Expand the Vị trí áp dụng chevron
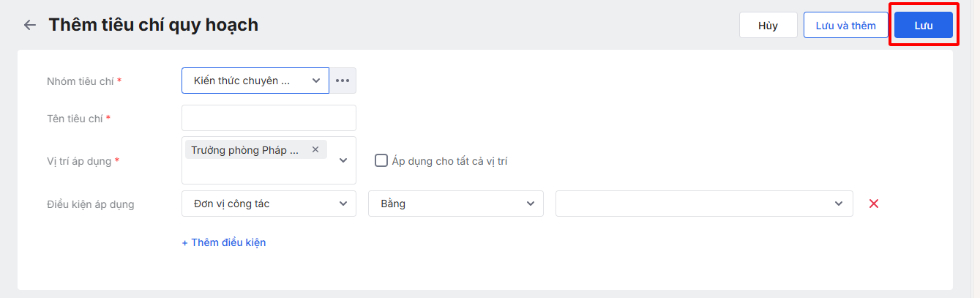 [343, 160]
